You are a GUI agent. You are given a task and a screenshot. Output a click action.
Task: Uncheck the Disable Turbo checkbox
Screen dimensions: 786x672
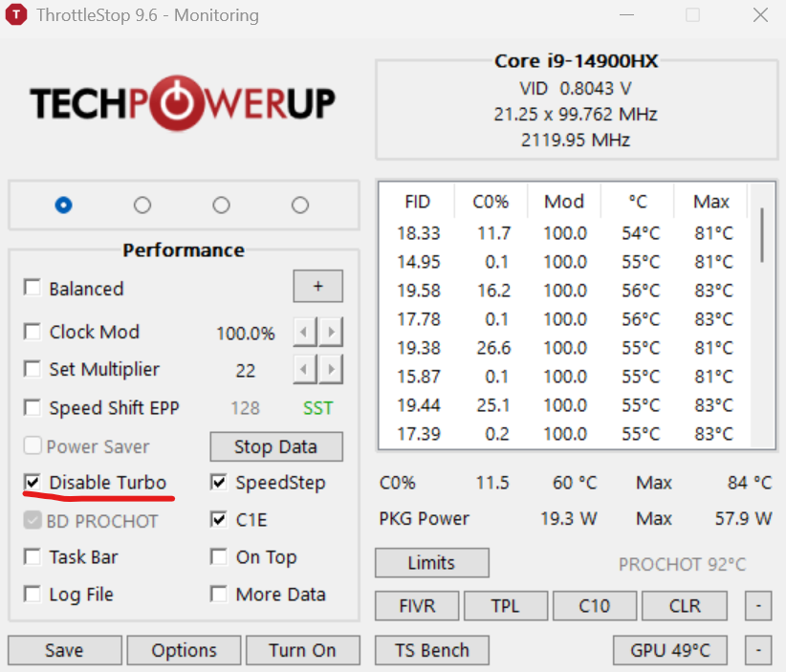33,482
